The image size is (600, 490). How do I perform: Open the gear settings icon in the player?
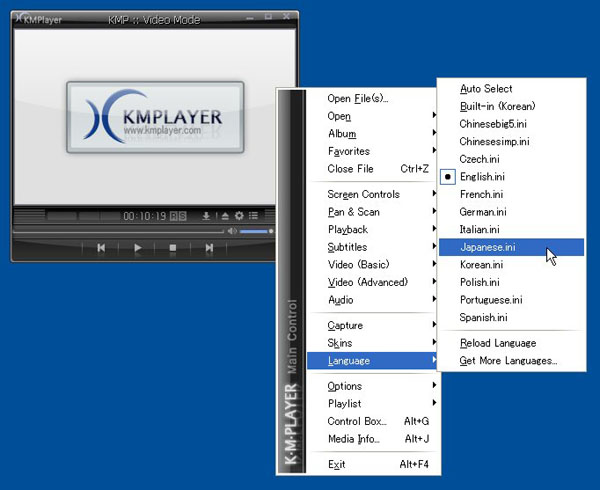(239, 216)
